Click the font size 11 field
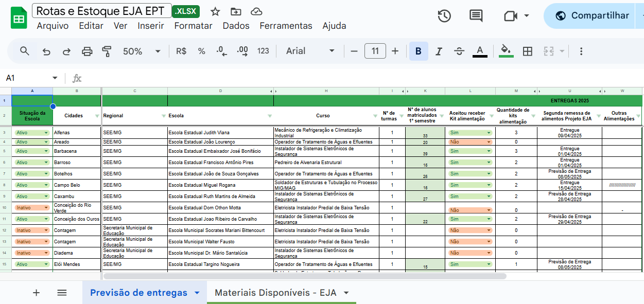 [375, 51]
